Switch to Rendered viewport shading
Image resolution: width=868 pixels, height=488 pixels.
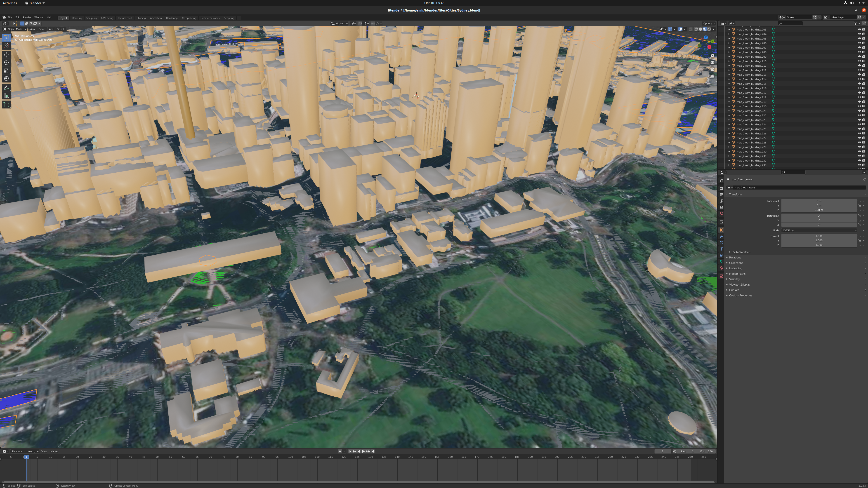pyautogui.click(x=709, y=29)
